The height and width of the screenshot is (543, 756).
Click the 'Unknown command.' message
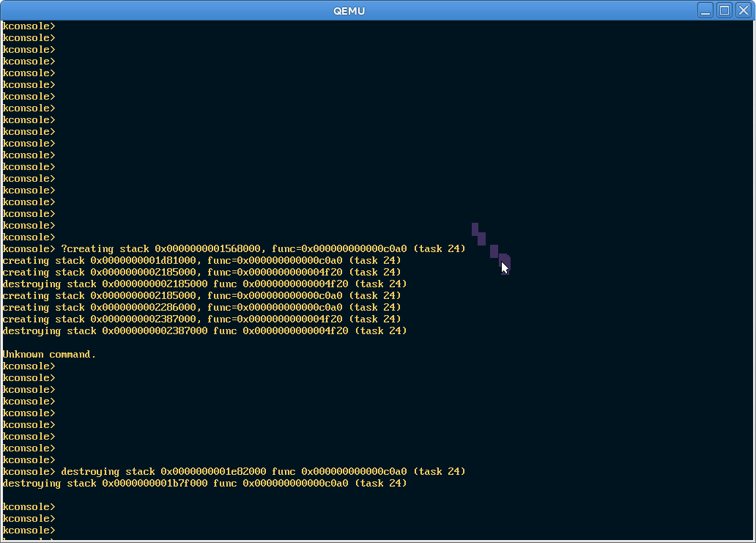tap(49, 355)
